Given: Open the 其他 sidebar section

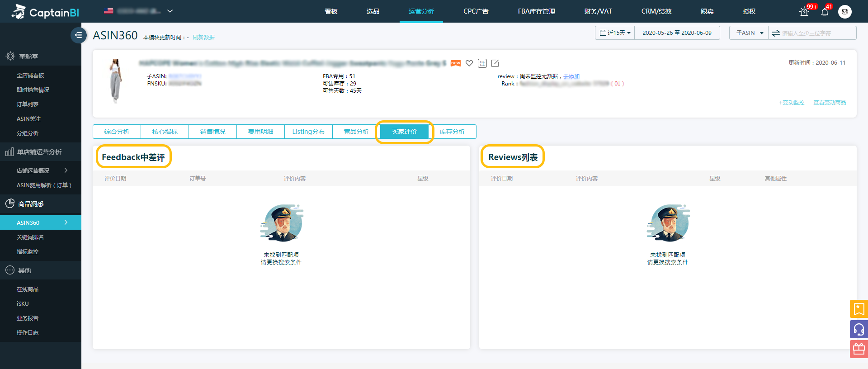Looking at the screenshot, I should (x=41, y=270).
